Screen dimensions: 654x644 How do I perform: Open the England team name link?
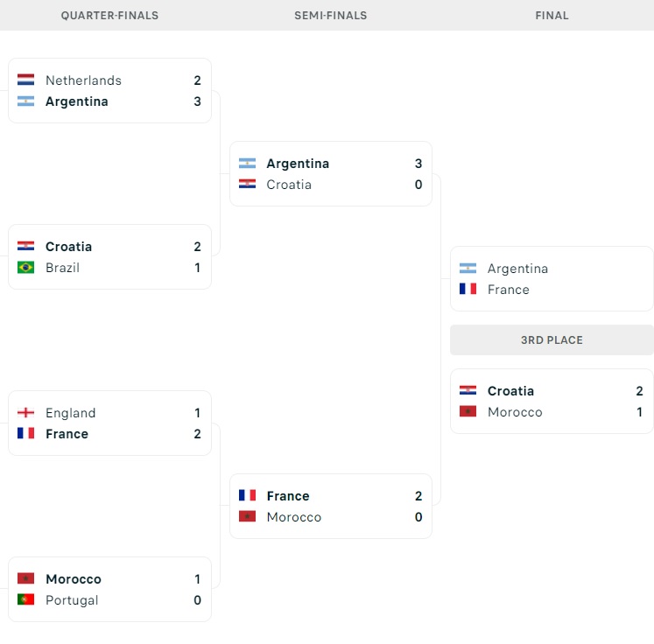click(70, 413)
